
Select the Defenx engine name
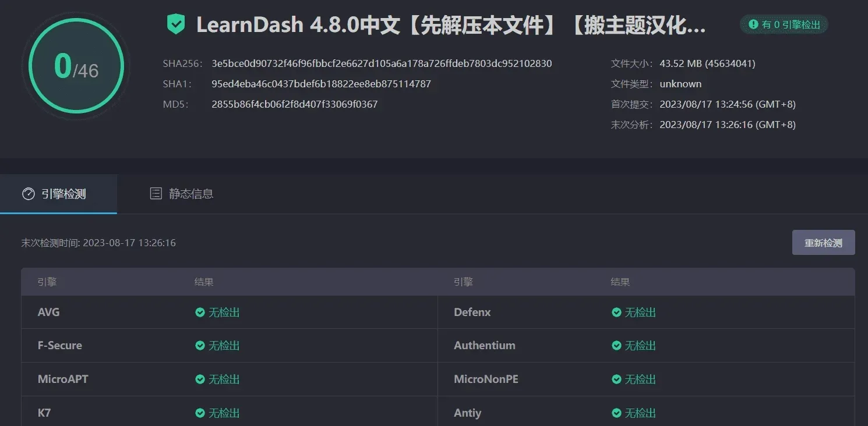tap(472, 312)
